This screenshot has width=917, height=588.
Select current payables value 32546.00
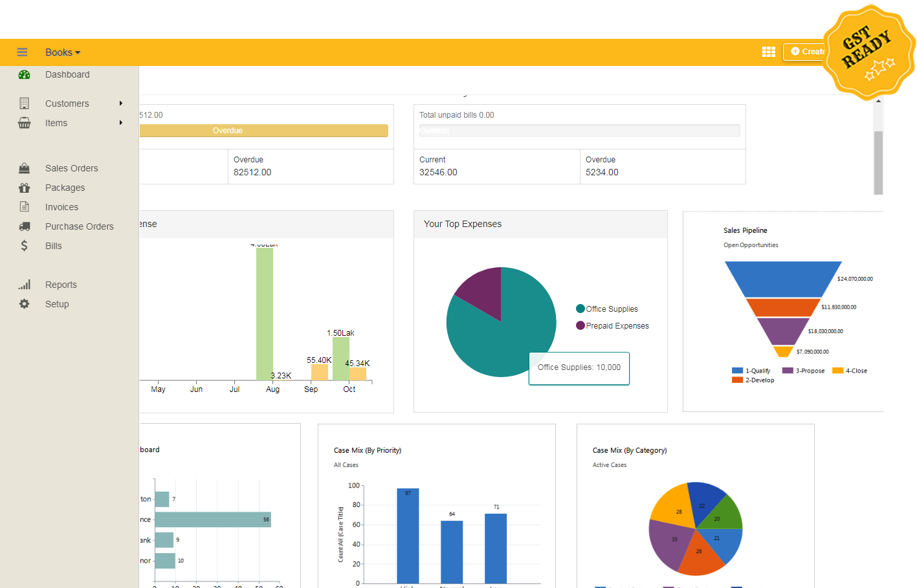(x=438, y=173)
